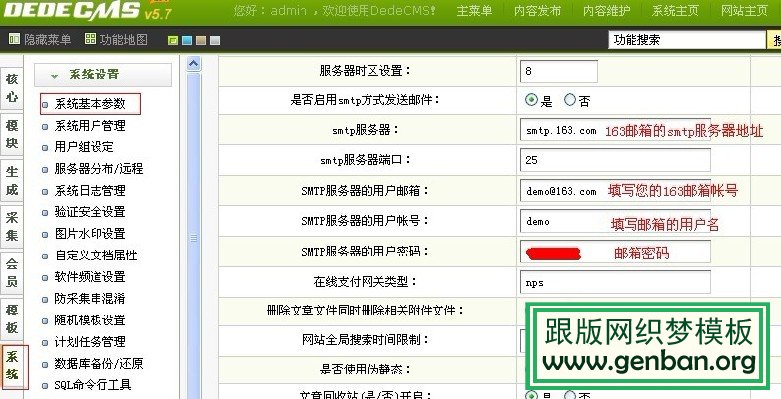
Task: Select the green skin color swatch
Action: coord(173,41)
